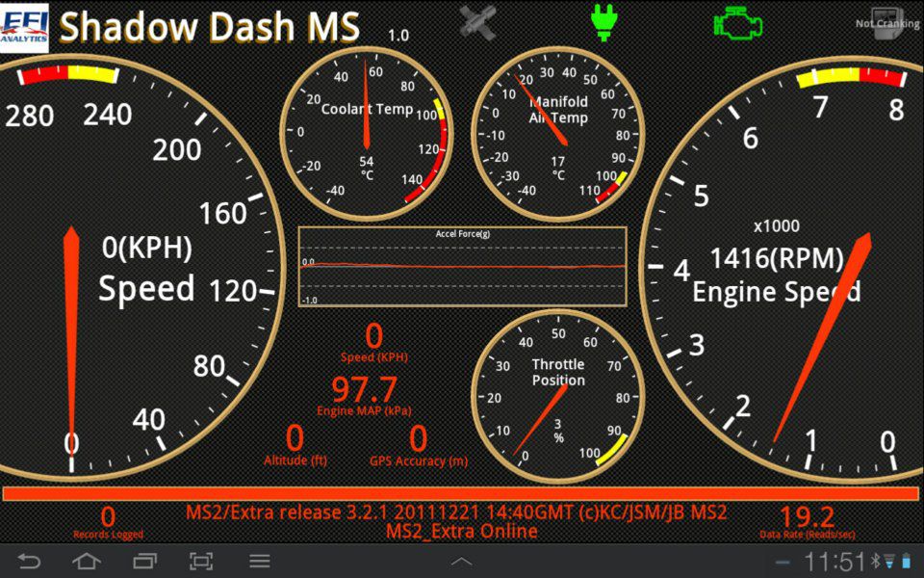This screenshot has width=924, height=578.
Task: Tap the large Speed gauge needle
Action: [71, 341]
